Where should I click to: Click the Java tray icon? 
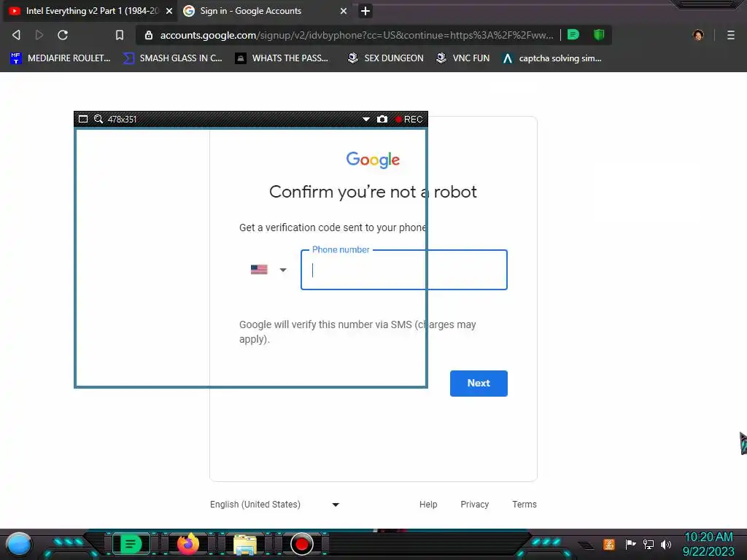tap(609, 544)
